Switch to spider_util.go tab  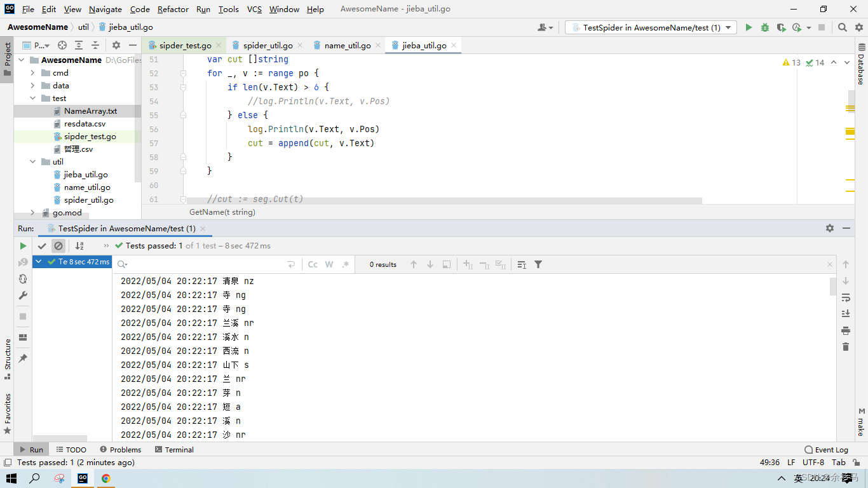click(x=268, y=46)
